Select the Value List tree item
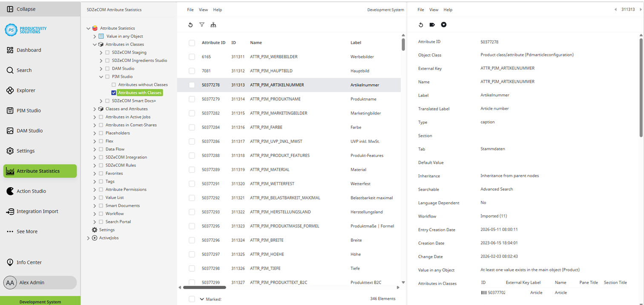 (115, 198)
